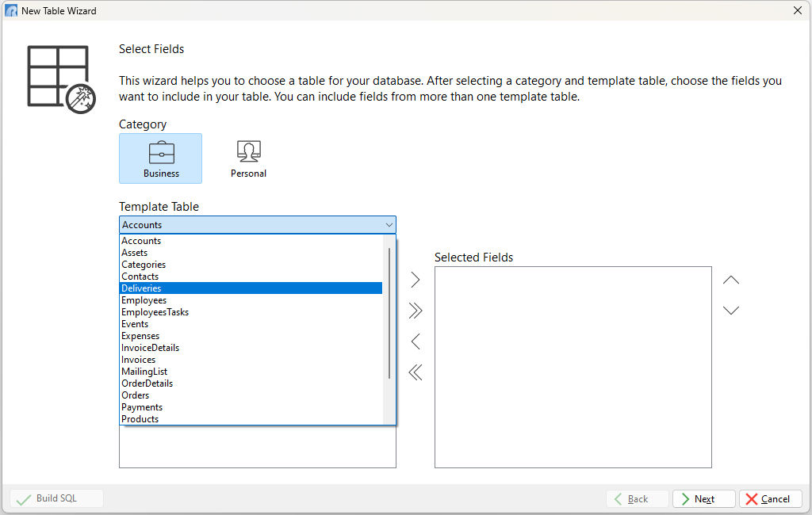
Task: Close the New Table Wizard window
Action: coord(798,10)
